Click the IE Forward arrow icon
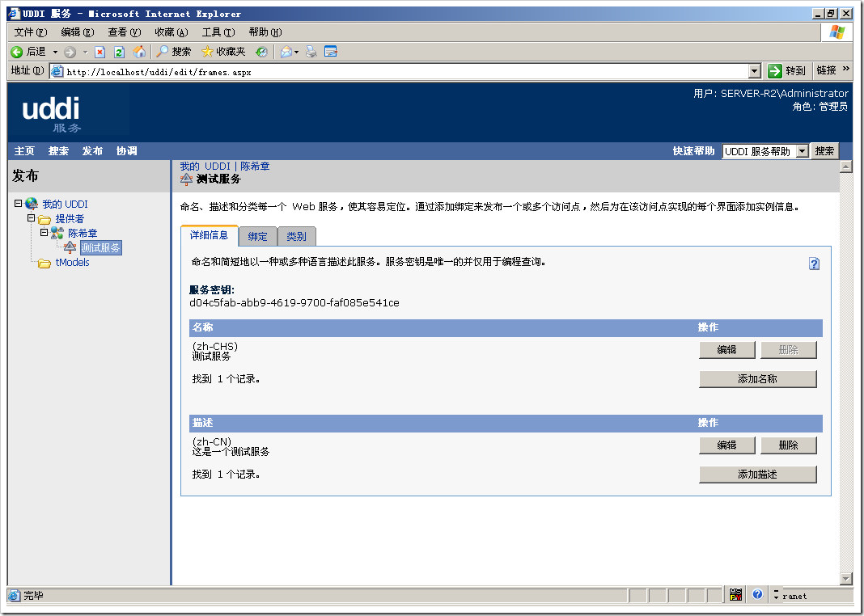This screenshot has height=616, width=864. tap(70, 53)
